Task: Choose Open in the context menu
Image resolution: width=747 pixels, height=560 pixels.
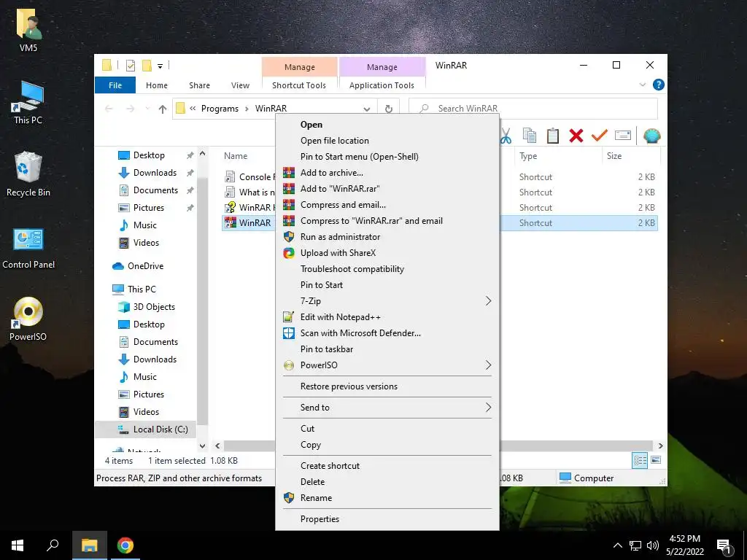Action: tap(387, 125)
